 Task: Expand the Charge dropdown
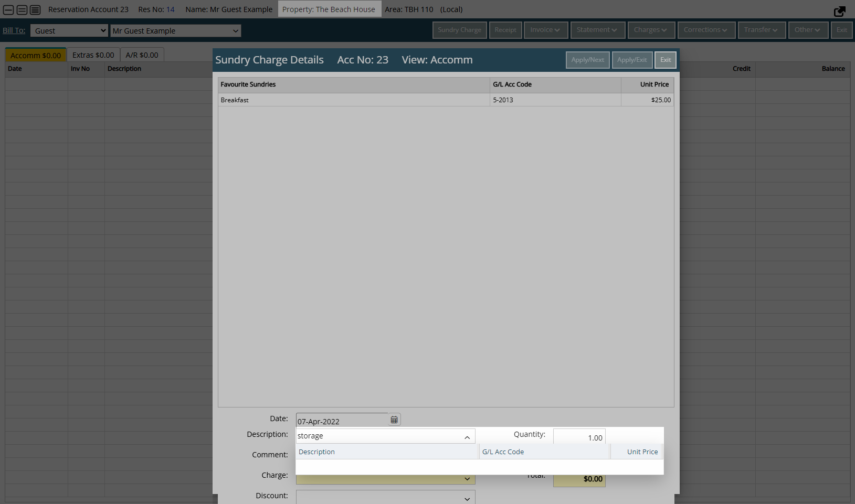[x=467, y=479]
